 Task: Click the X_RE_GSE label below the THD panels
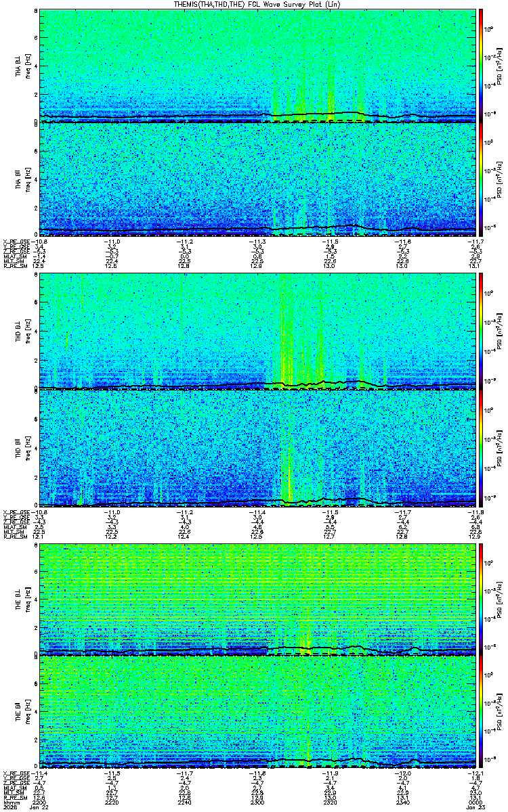[17, 512]
